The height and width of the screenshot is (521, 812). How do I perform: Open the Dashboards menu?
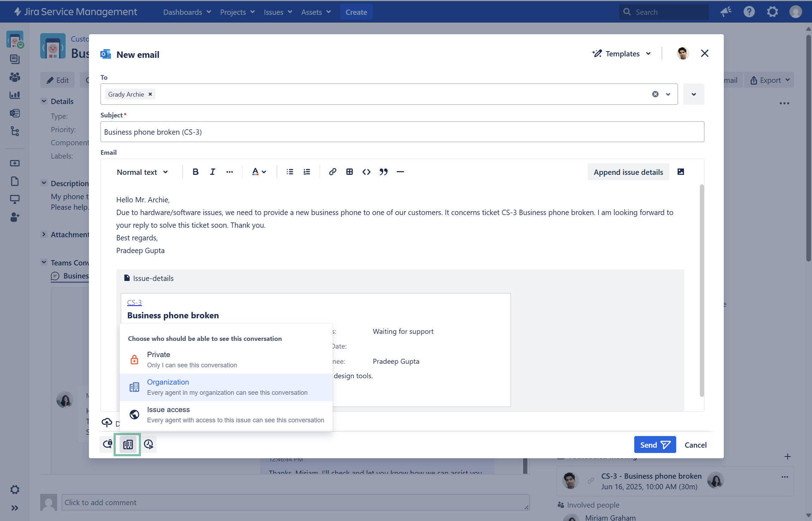187,12
